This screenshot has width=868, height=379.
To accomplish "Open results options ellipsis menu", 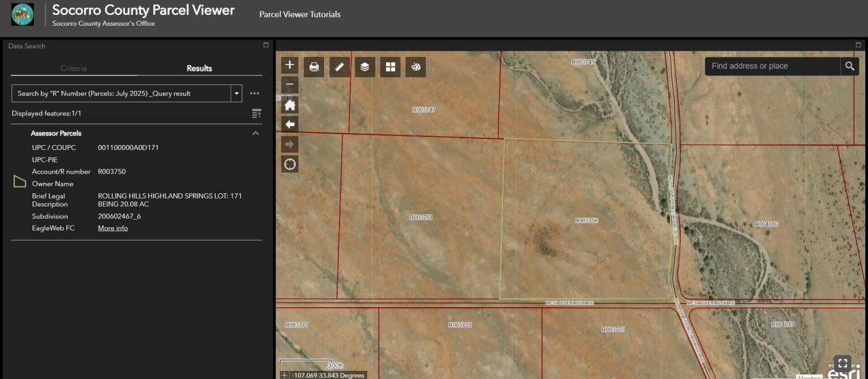I will pyautogui.click(x=255, y=94).
